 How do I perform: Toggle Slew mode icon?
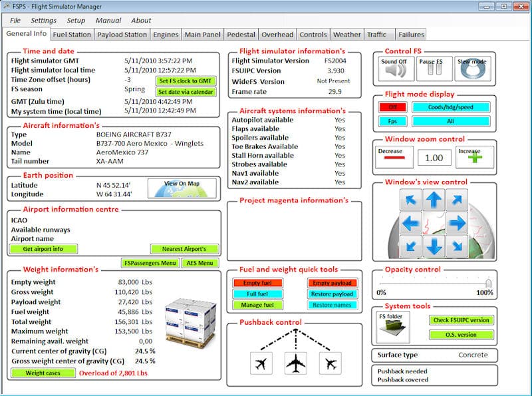(473, 69)
